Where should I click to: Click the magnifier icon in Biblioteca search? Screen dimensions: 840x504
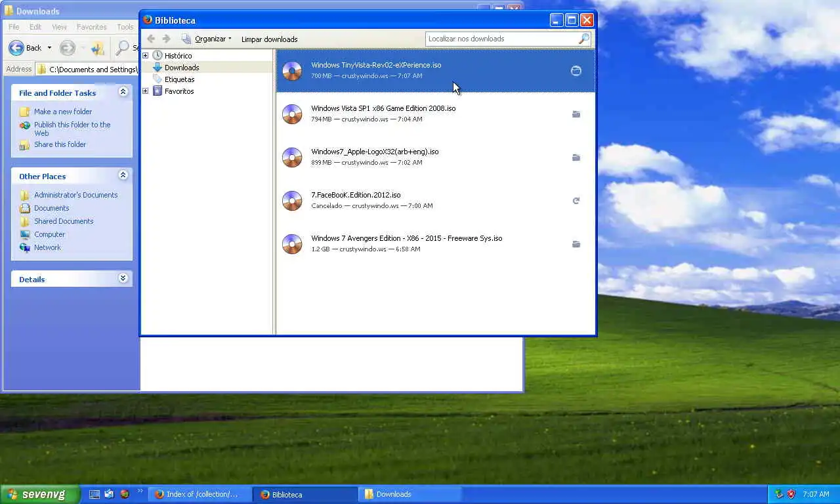pos(583,39)
